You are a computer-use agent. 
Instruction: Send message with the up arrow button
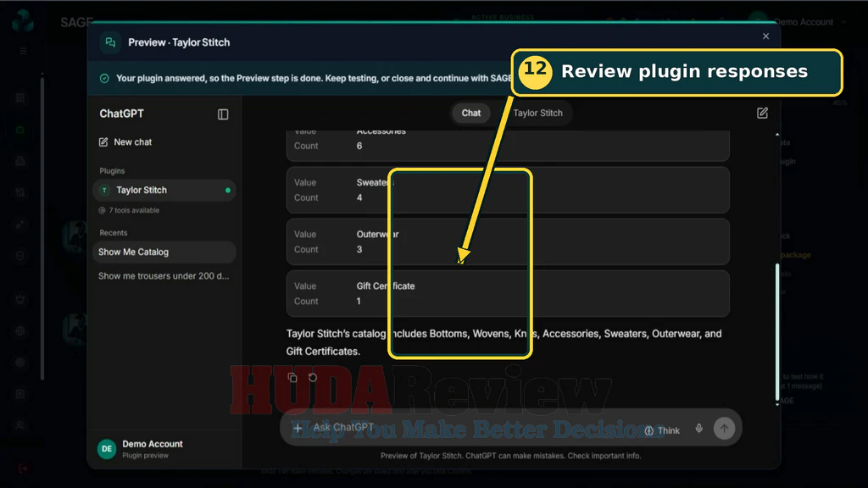(724, 428)
